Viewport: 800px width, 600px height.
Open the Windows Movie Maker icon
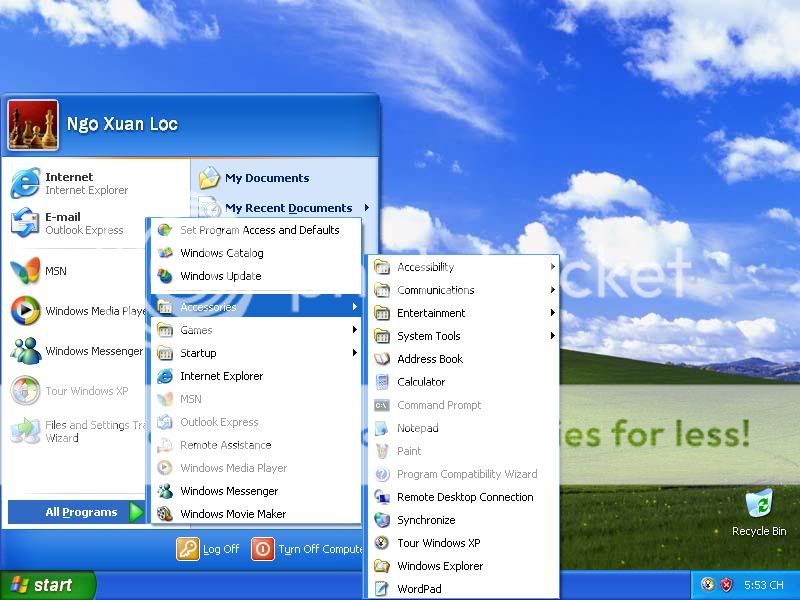point(165,514)
